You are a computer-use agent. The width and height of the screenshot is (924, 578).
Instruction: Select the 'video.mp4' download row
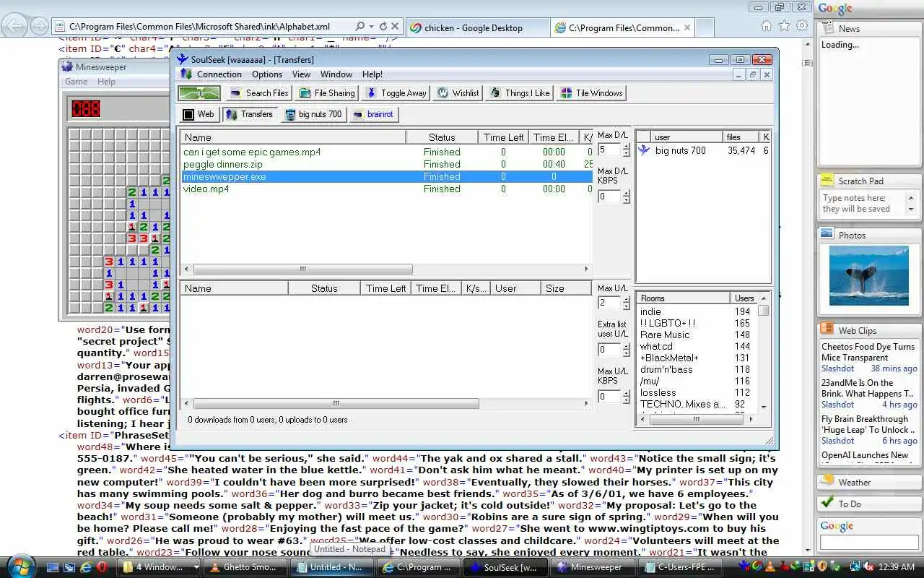(386, 189)
